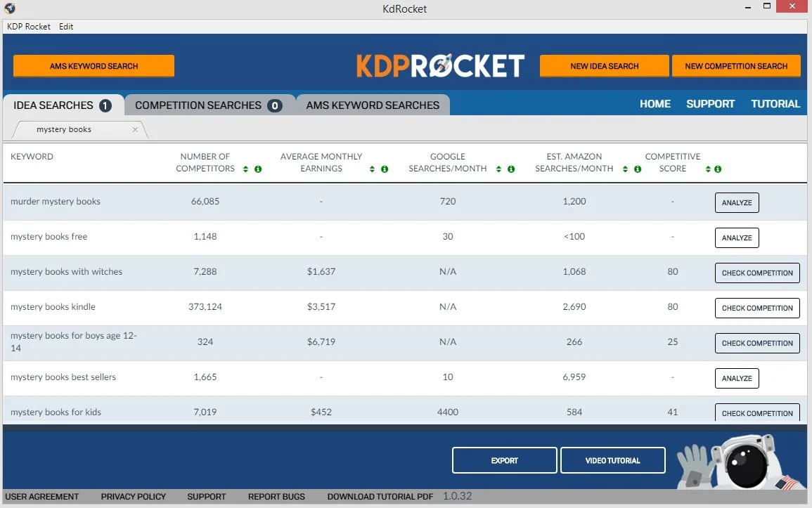Viewport: 812px width, 508px height.
Task: Sort by Number of Competitors arrows
Action: click(245, 169)
